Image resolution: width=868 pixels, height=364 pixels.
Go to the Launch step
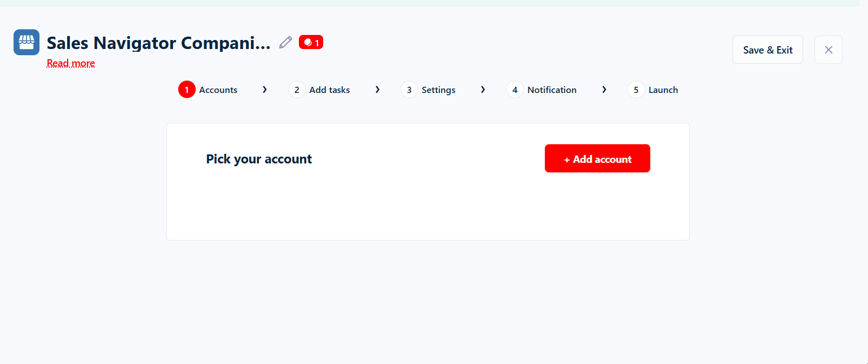click(663, 89)
